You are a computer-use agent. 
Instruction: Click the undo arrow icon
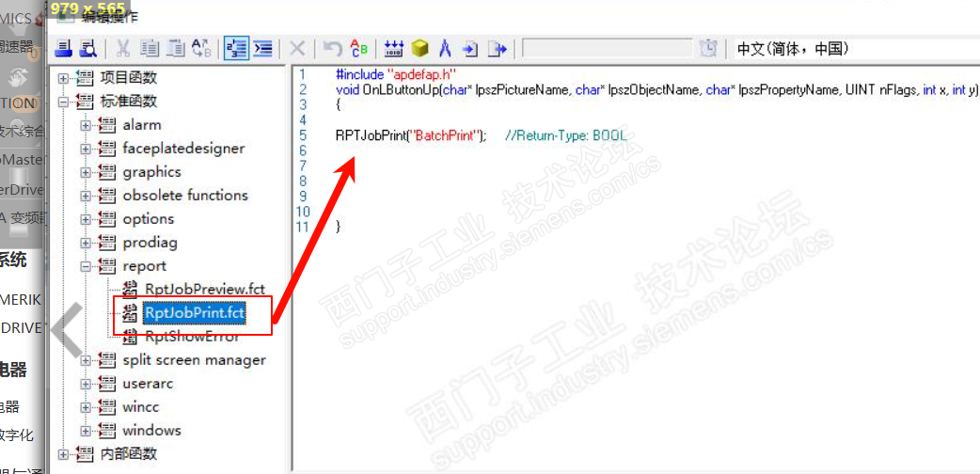333,48
